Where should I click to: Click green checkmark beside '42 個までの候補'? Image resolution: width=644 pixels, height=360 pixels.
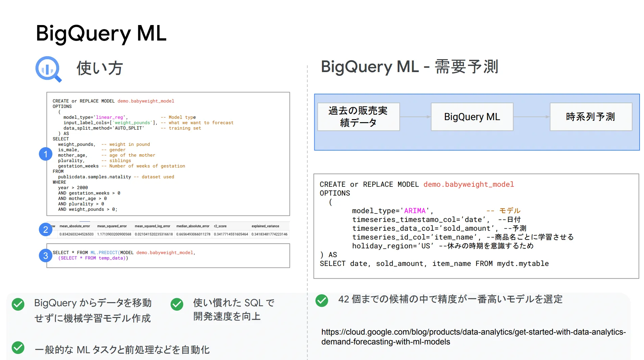(322, 300)
